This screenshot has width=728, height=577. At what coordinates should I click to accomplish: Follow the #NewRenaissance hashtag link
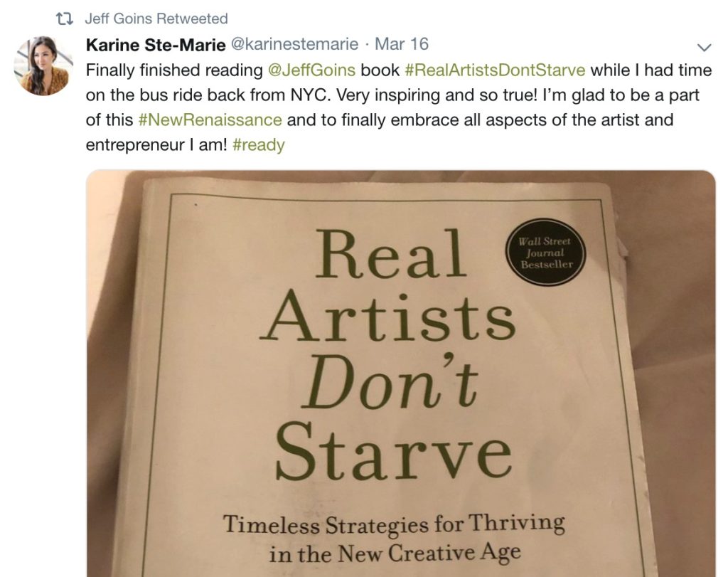click(x=210, y=120)
